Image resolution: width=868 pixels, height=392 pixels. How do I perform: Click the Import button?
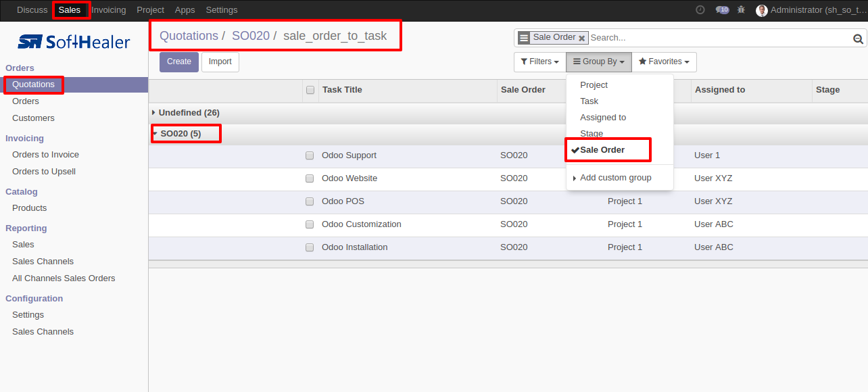coord(220,62)
